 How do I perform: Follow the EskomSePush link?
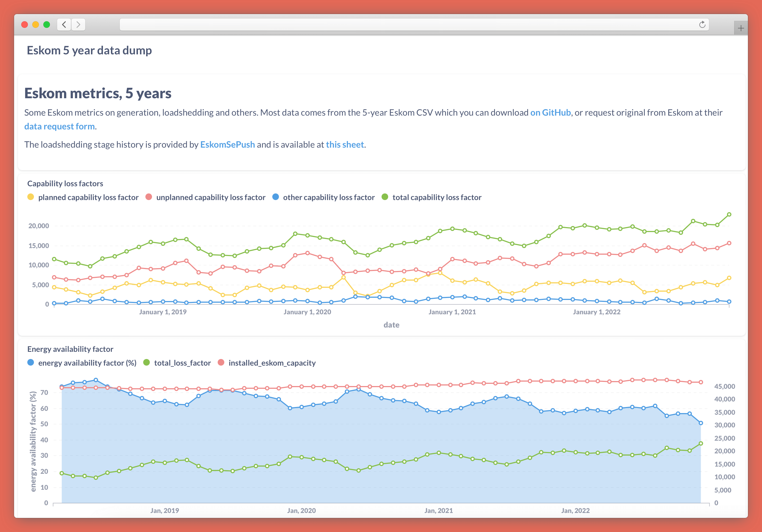pos(227,145)
